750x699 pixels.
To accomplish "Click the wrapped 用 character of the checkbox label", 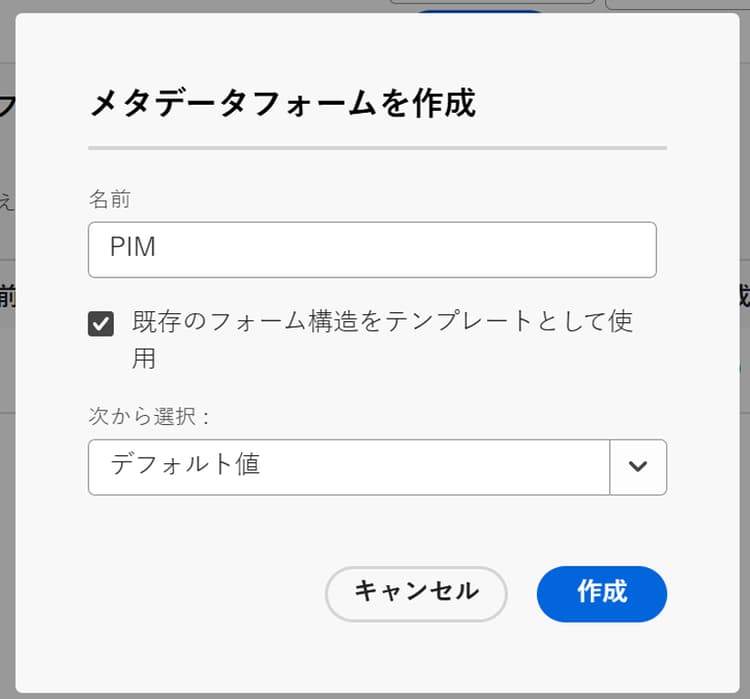I will pyautogui.click(x=144, y=358).
